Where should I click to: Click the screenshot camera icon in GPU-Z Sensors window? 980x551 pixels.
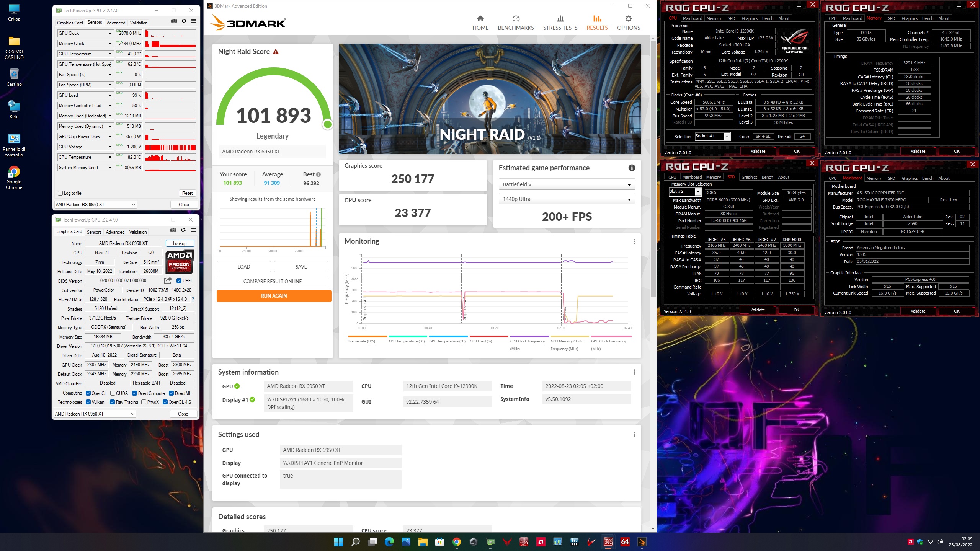click(x=174, y=21)
